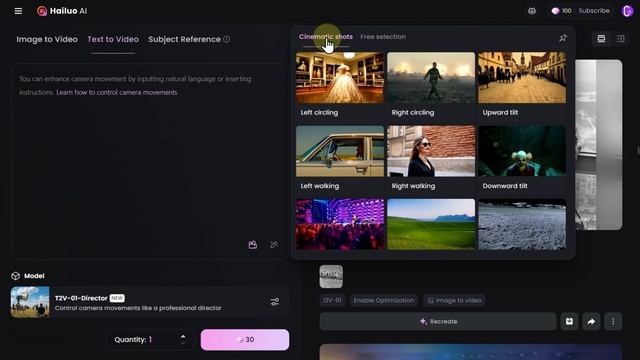Open the small black-and-white reference thumbnail
640x360 pixels.
point(331,276)
